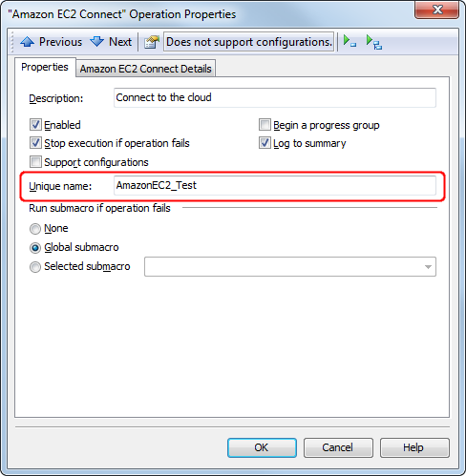Check Begin a progress group
The height and width of the screenshot is (476, 466).
[265, 125]
